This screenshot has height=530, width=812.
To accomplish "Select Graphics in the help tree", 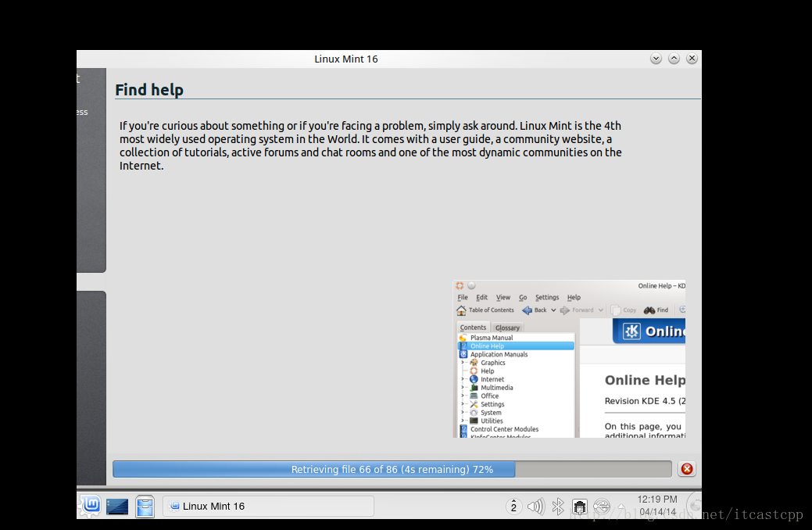I will click(x=492, y=363).
